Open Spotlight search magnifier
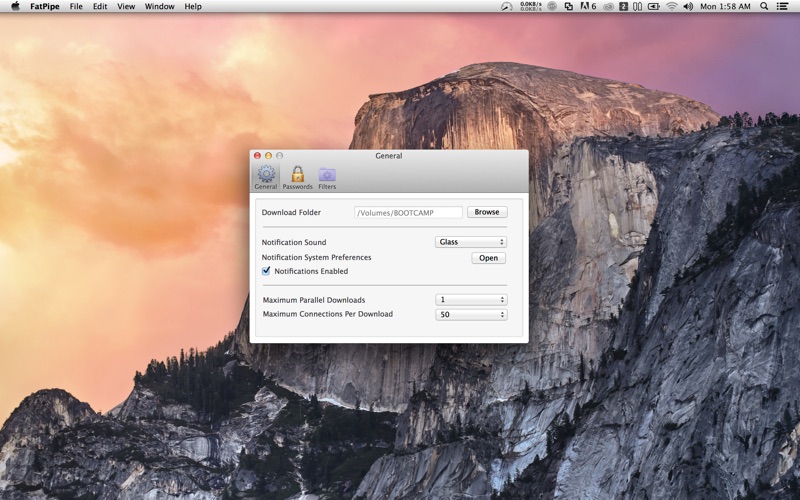 [764, 6]
